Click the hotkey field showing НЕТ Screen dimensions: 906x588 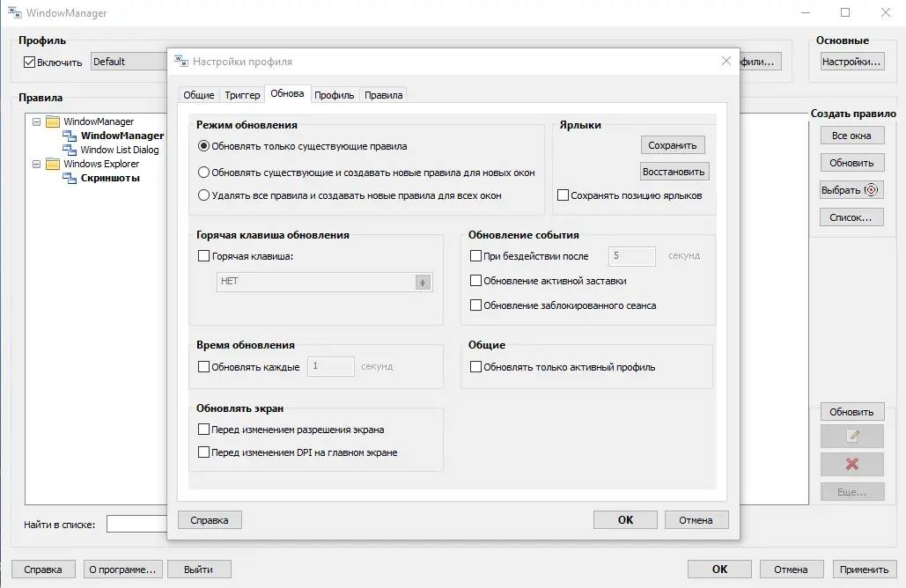click(324, 282)
